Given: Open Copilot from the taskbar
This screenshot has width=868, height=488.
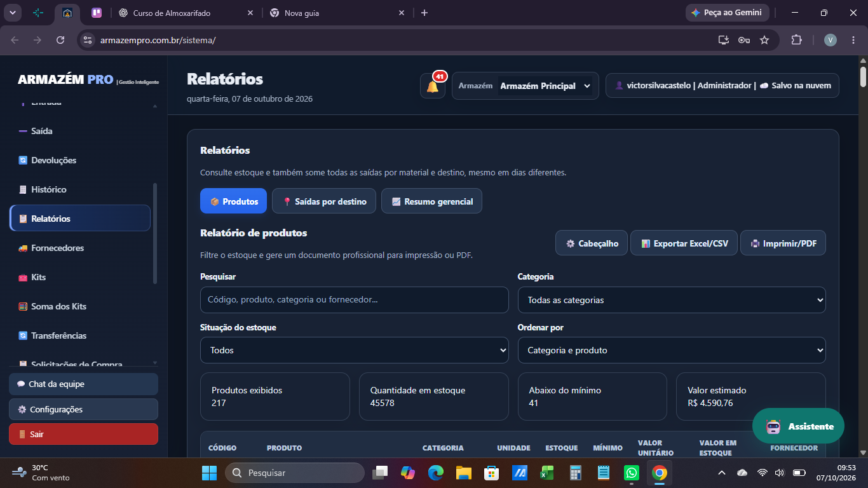Looking at the screenshot, I should coord(407,473).
